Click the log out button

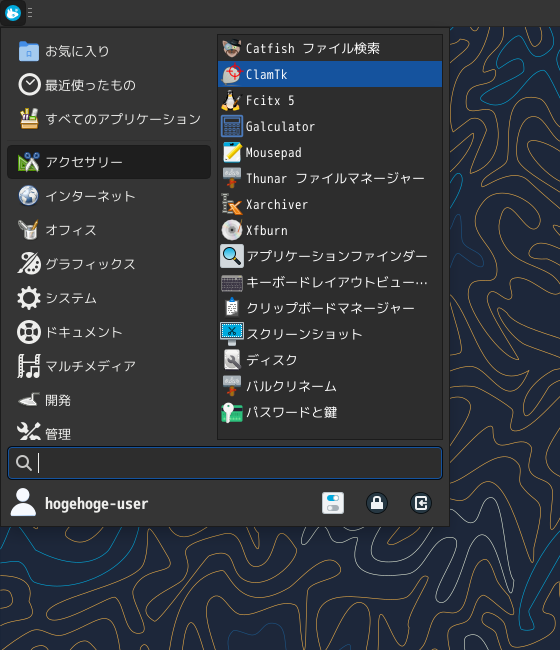pyautogui.click(x=421, y=503)
